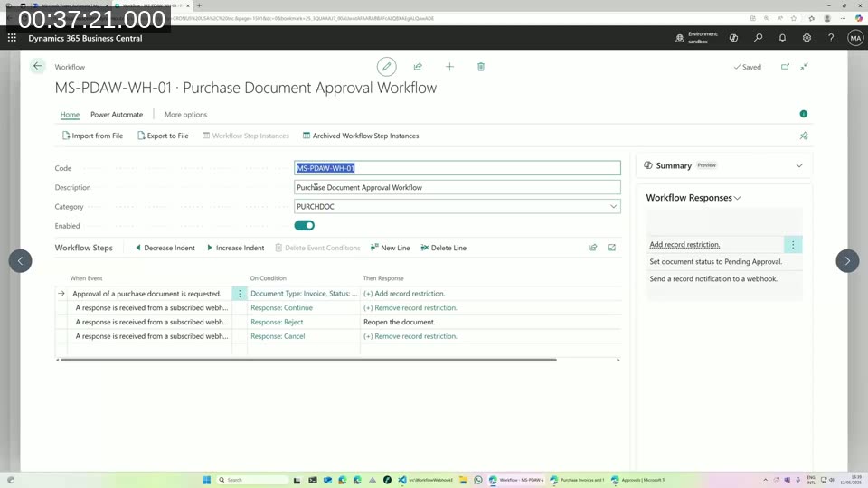Click Increase Indent
Image resolution: width=868 pixels, height=488 pixels.
tap(235, 248)
